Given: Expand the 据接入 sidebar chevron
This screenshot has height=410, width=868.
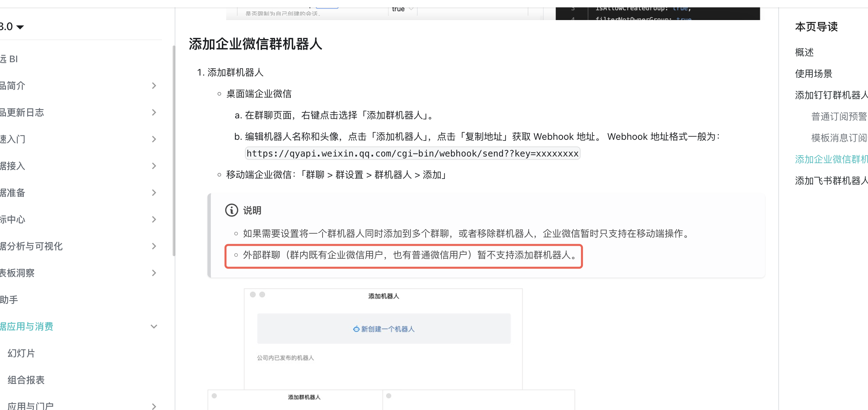Looking at the screenshot, I should [154, 166].
